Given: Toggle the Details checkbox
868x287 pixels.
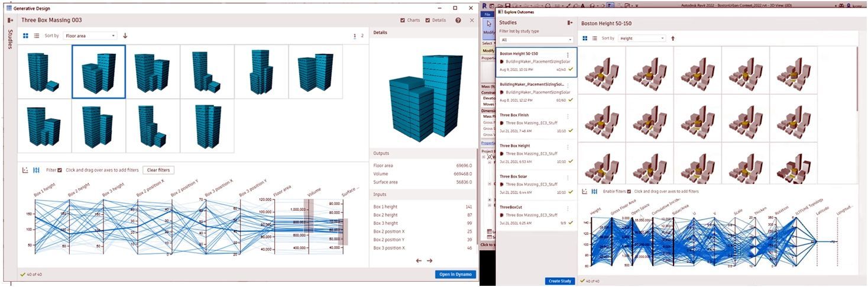Looking at the screenshot, I should [x=428, y=20].
